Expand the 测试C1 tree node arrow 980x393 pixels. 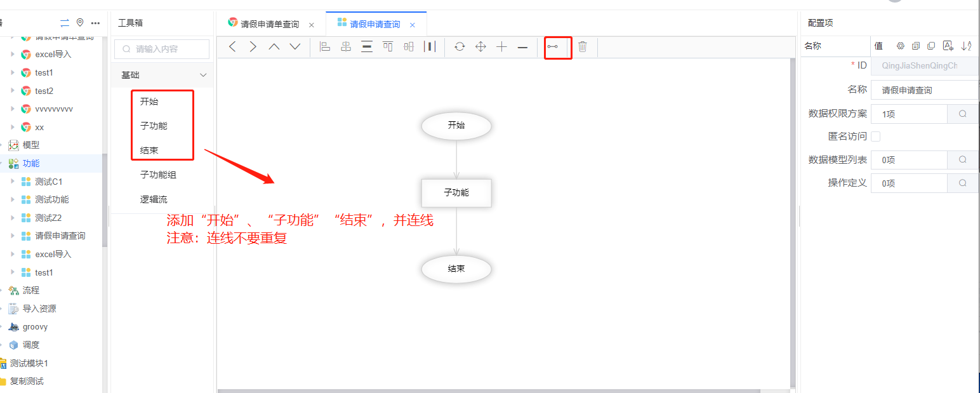click(x=13, y=182)
